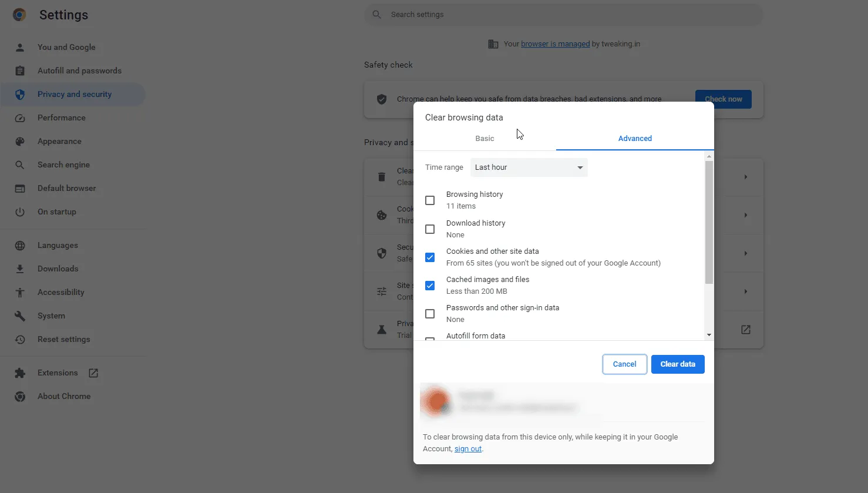The image size is (868, 493).
Task: Click the trash can icon in Privacy list
Action: tap(382, 177)
